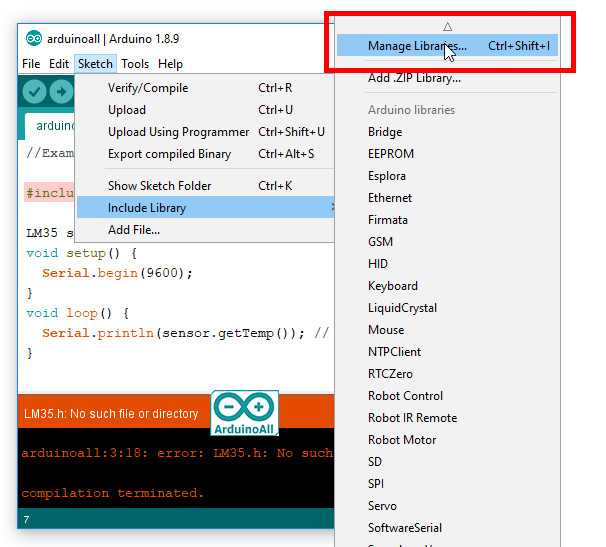Image resolution: width=606 pixels, height=547 pixels.
Task: Include the EEPROM library
Action: (x=448, y=154)
